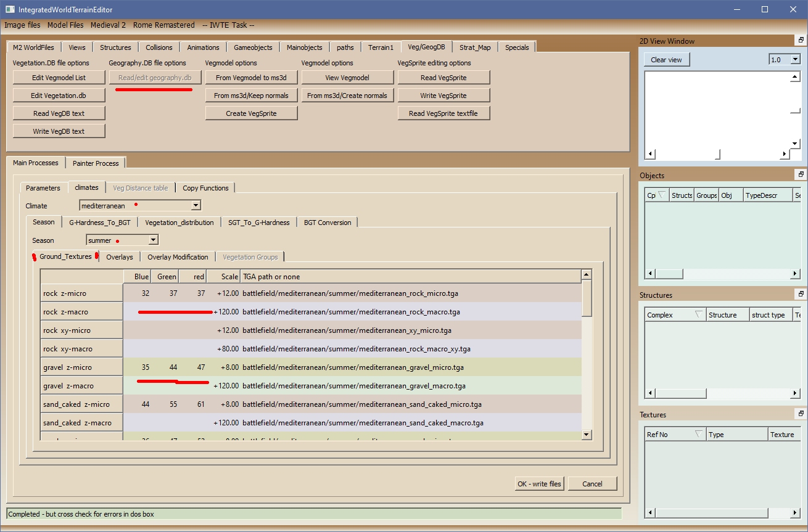Click the rock z-macro TGA path cell

411,312
